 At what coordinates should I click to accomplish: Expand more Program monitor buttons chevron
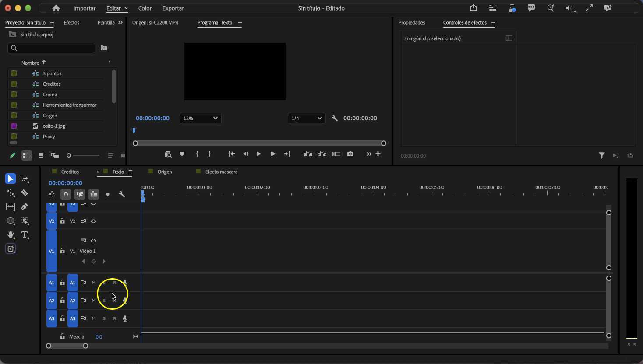tap(369, 154)
